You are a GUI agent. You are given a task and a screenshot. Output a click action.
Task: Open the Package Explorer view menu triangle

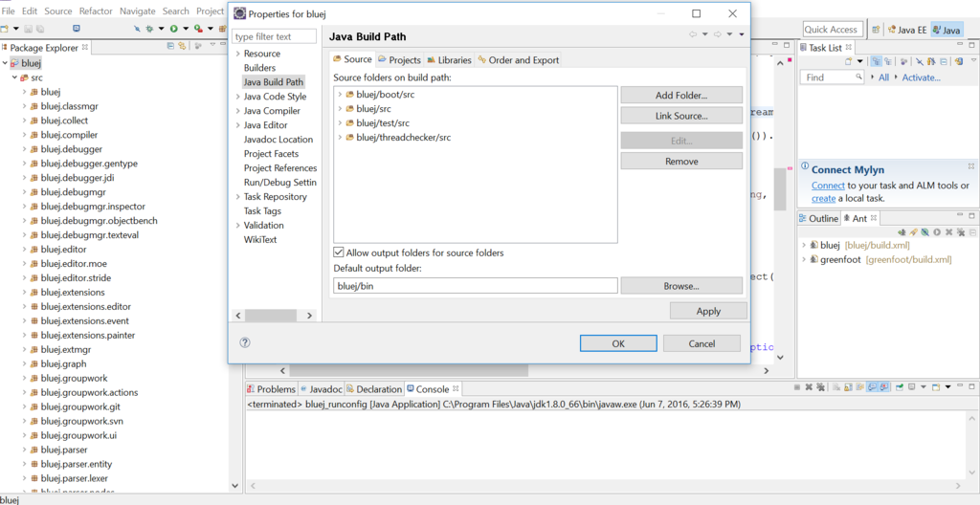pos(212,44)
